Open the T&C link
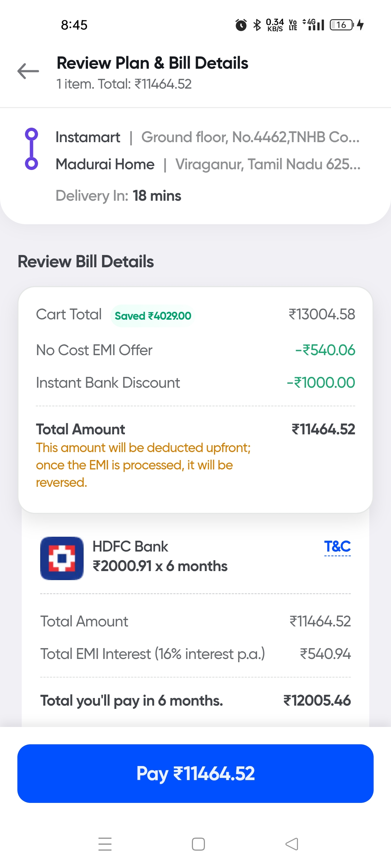391x868 pixels. coord(337,546)
